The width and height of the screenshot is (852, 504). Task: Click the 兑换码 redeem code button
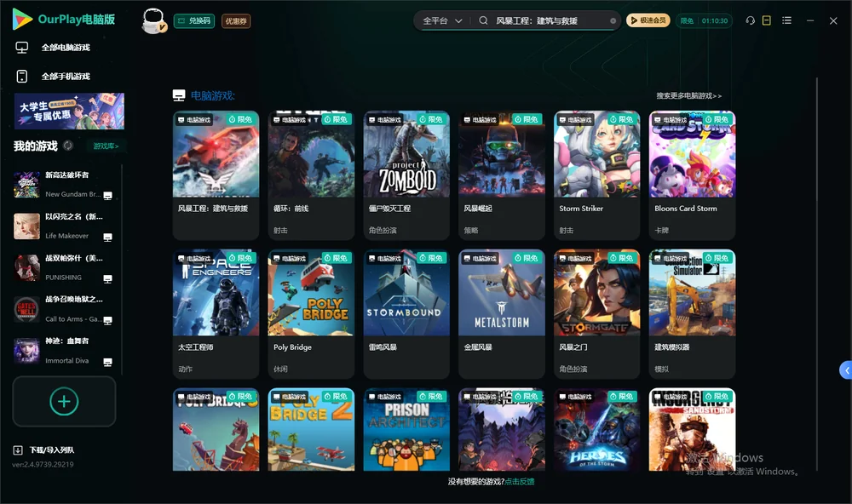[x=194, y=21]
